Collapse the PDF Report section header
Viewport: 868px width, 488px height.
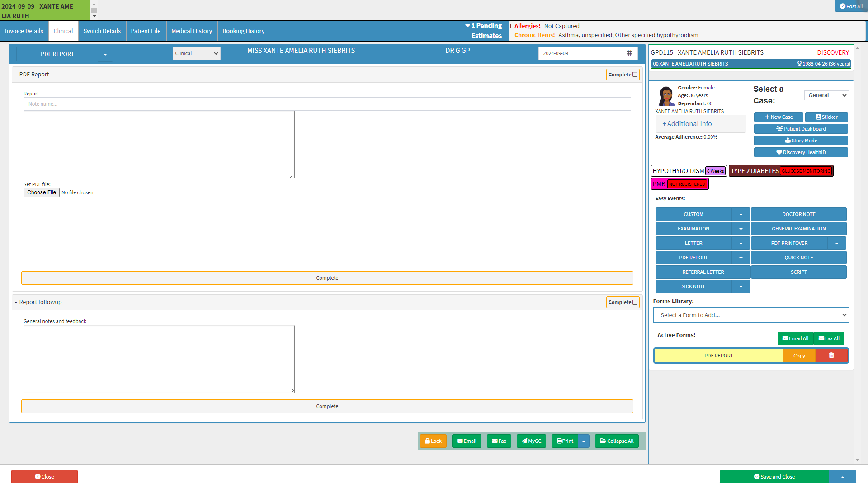(x=32, y=75)
